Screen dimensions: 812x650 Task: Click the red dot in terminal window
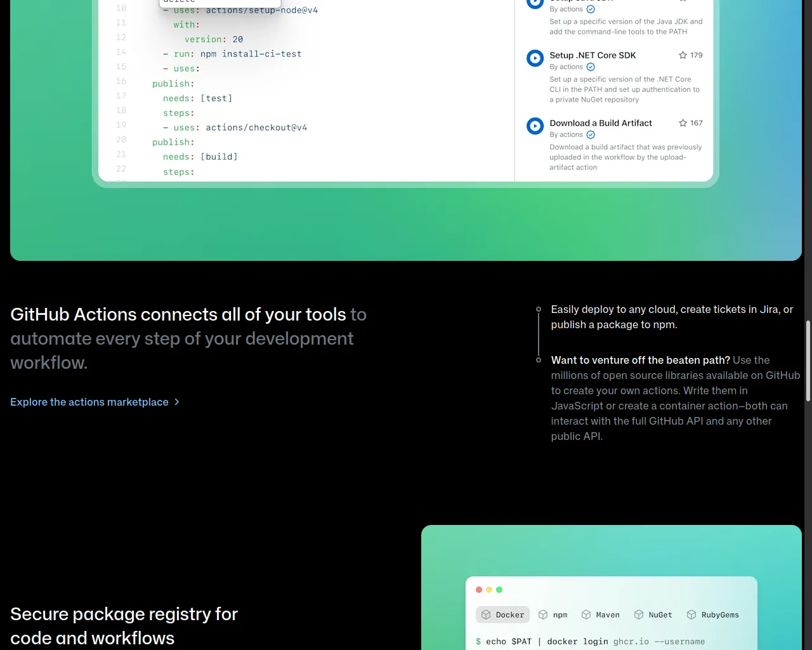(479, 590)
